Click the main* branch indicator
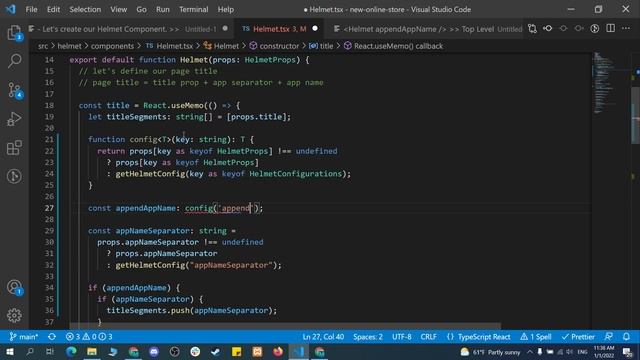Image resolution: width=640 pixels, height=360 pixels. (x=24, y=337)
